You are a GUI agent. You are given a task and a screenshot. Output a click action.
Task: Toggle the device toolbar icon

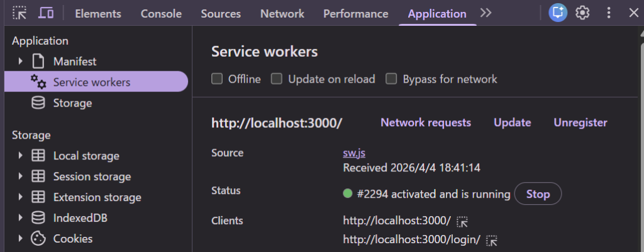[45, 13]
